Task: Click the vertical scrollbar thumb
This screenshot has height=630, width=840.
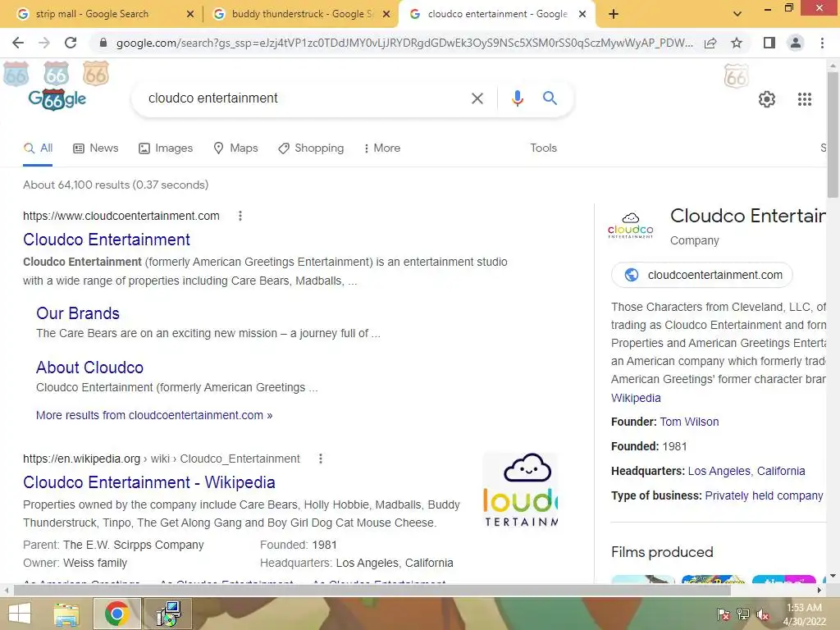Action: (x=833, y=134)
